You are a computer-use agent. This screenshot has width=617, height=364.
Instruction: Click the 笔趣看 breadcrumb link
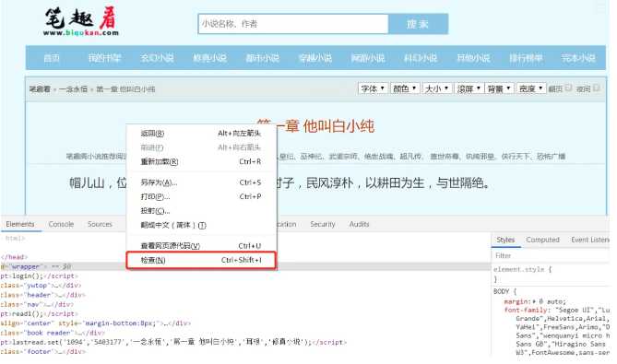click(40, 89)
